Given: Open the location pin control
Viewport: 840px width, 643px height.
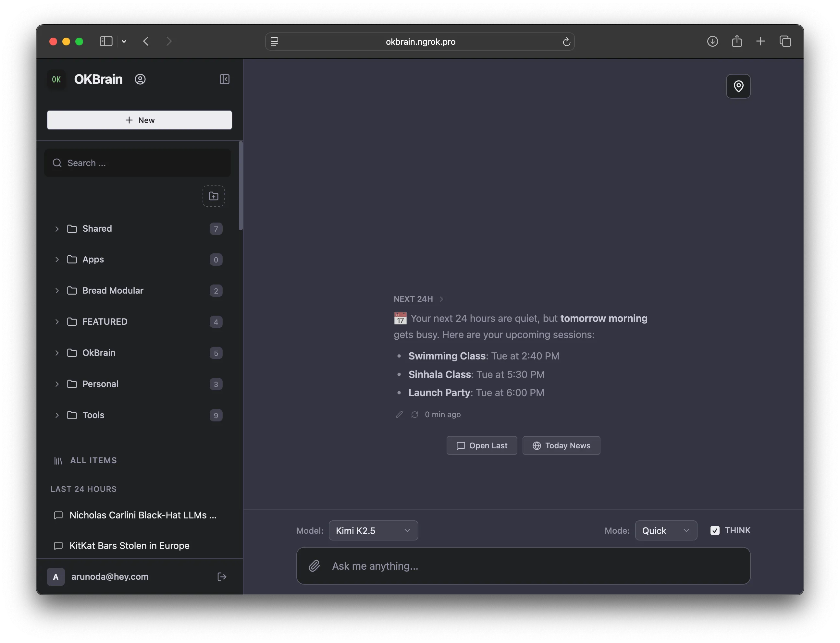Looking at the screenshot, I should tap(738, 86).
